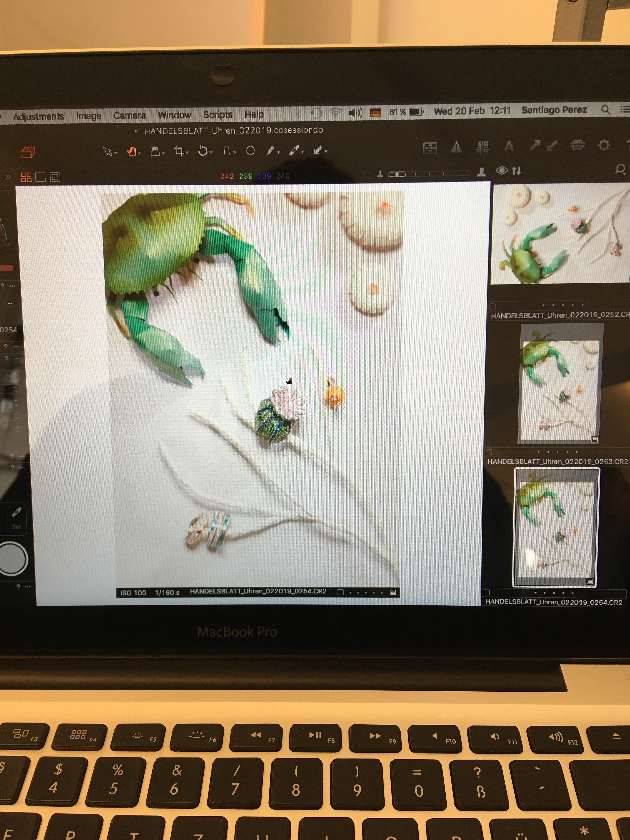The height and width of the screenshot is (840, 630).
Task: Set star rating dots above 0253.CR2 label
Action: [557, 452]
